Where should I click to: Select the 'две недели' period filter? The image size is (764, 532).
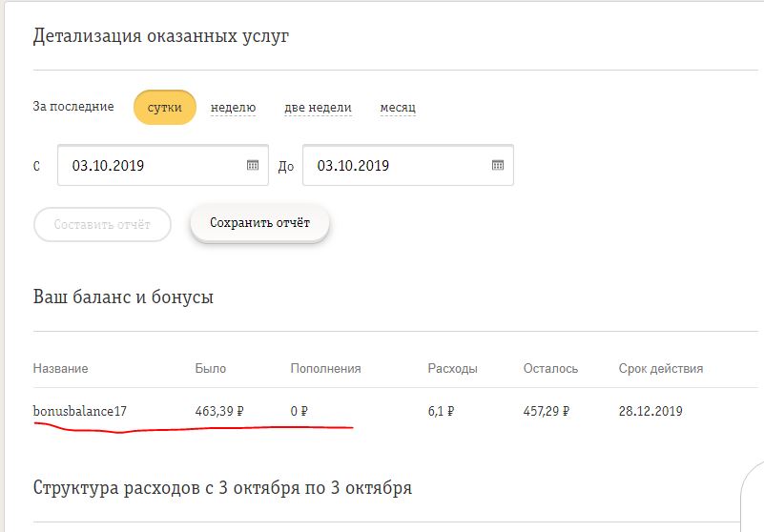pos(318,107)
